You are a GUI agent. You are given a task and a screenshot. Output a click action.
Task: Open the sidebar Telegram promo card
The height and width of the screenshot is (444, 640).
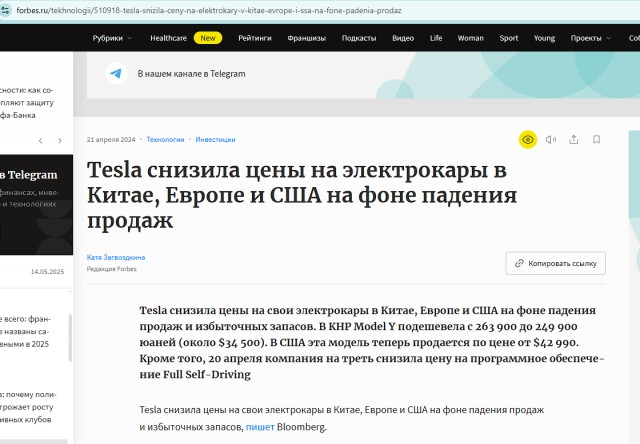[x=36, y=205]
